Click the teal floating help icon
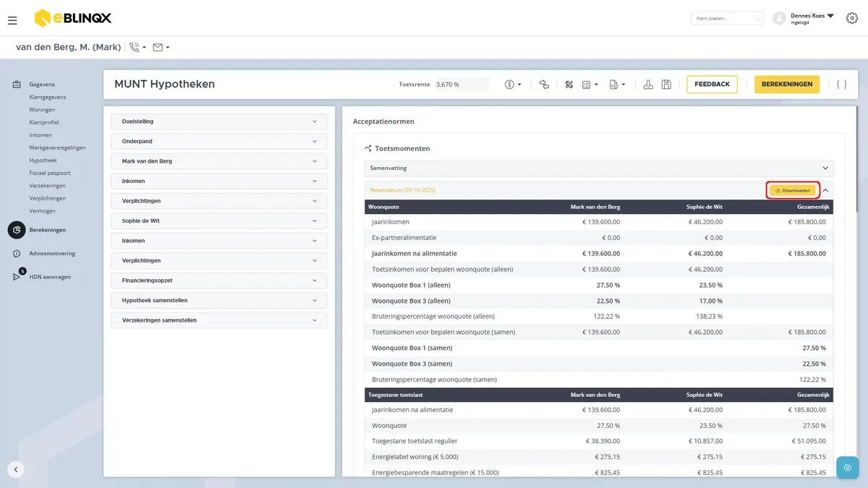868x488 pixels. pyautogui.click(x=847, y=467)
